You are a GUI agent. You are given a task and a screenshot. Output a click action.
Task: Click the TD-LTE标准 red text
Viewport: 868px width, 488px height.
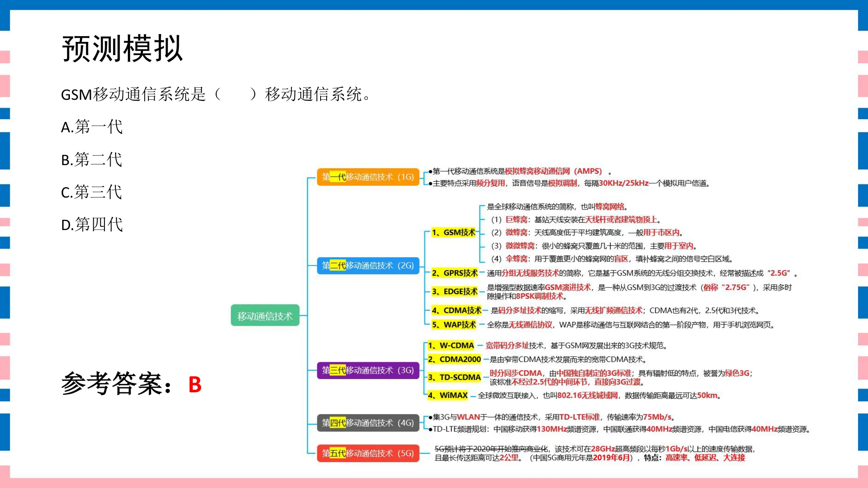pyautogui.click(x=579, y=417)
